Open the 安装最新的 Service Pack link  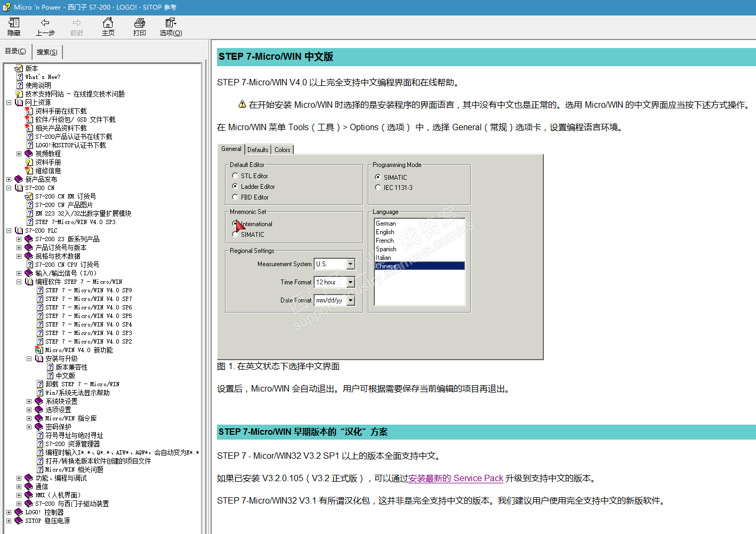[456, 479]
